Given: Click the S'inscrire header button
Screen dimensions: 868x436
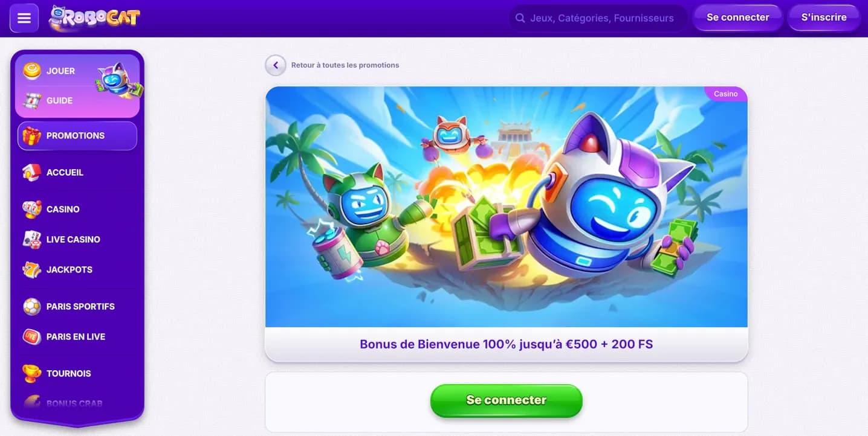Looking at the screenshot, I should [x=824, y=18].
